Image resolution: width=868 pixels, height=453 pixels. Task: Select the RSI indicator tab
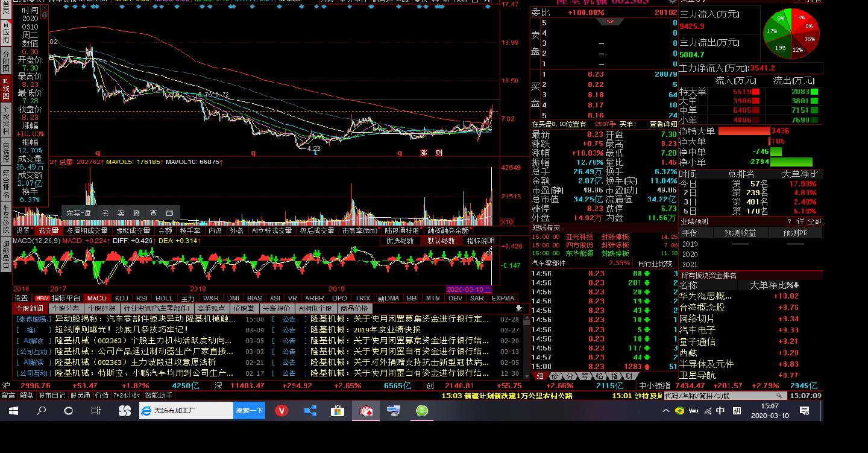(x=142, y=298)
